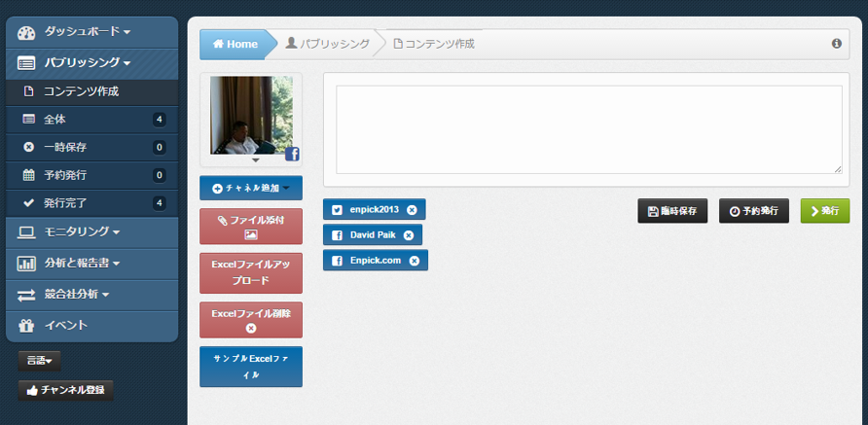Click the 臨時保存 save draft button
Image resolution: width=868 pixels, height=425 pixels.
[x=672, y=211]
